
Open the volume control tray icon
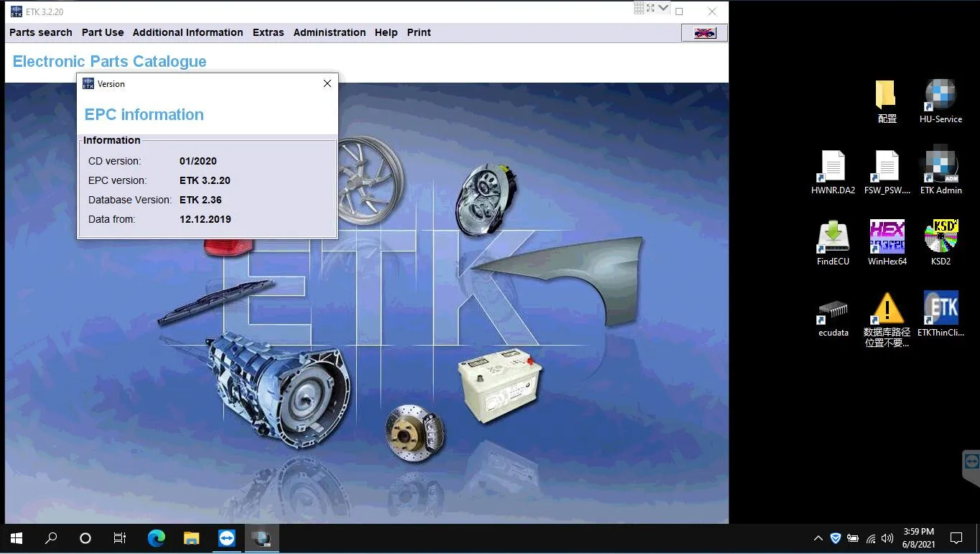(887, 538)
